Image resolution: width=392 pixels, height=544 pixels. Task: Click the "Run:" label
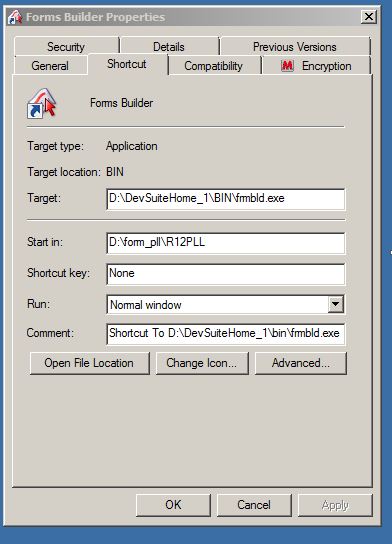click(39, 304)
